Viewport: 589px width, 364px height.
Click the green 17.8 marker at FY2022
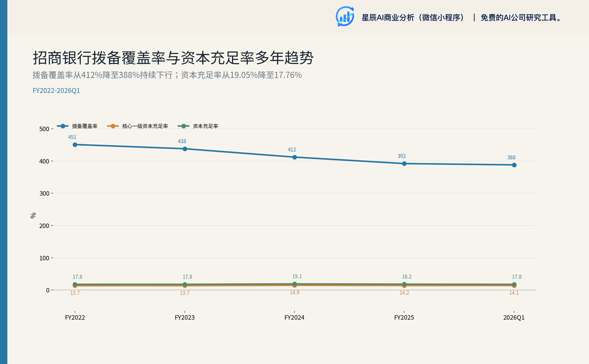(75, 284)
